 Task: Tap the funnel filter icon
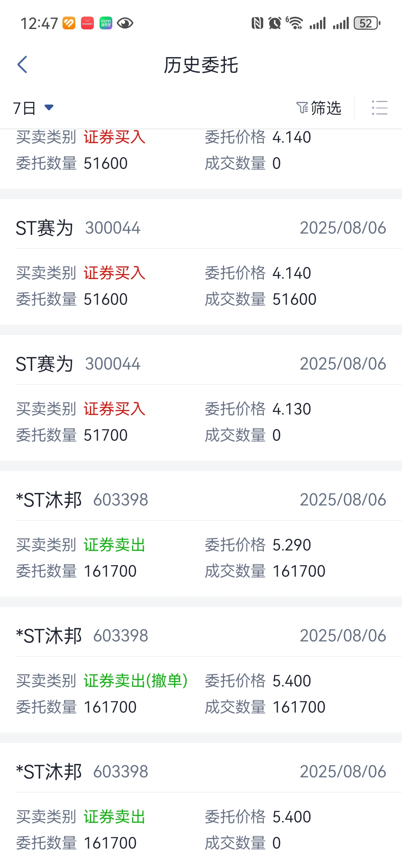[x=301, y=108]
